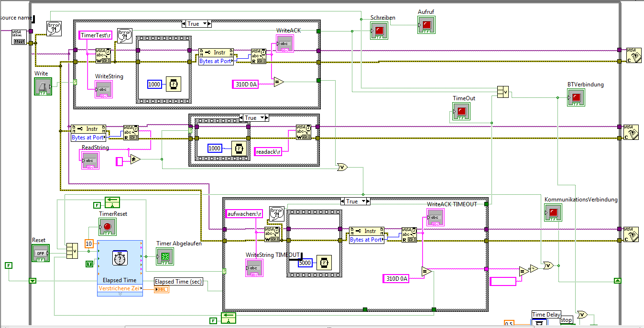The height and width of the screenshot is (328, 644).
Task: Click the WriteACK string indicator terminal
Action: pos(284,43)
